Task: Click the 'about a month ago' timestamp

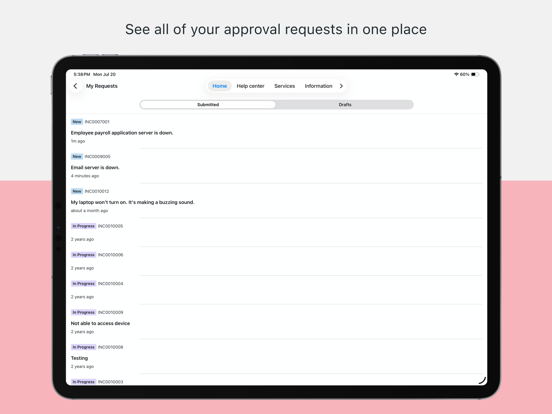Action: point(89,211)
